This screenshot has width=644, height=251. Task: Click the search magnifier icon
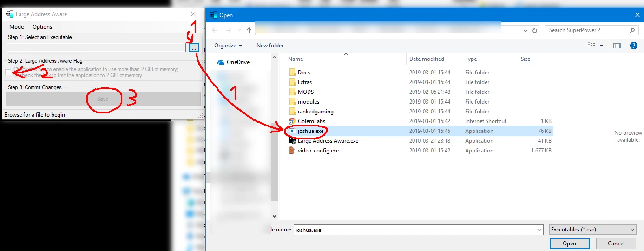(x=632, y=30)
